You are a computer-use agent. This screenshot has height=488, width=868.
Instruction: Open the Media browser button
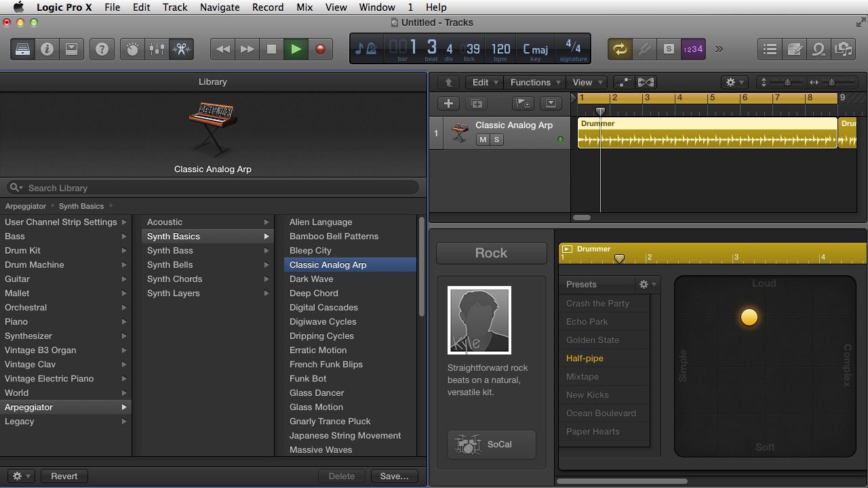(843, 49)
